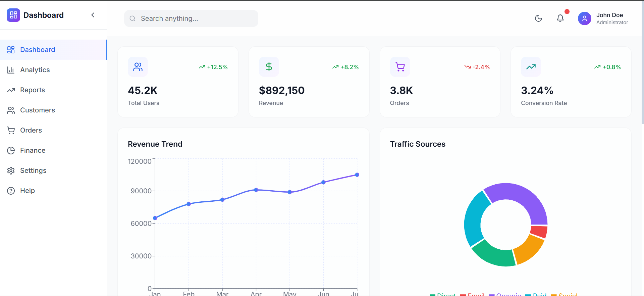Open Analytics from the sidebar
This screenshot has width=644, height=296.
pyautogui.click(x=53, y=70)
